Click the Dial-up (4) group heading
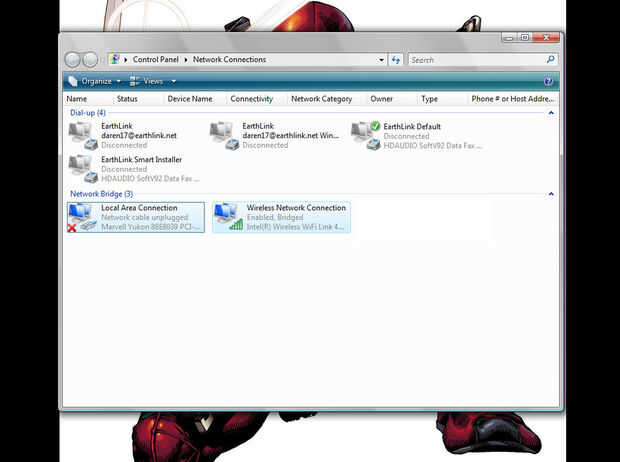Viewport: 620px width, 462px height. (x=88, y=113)
